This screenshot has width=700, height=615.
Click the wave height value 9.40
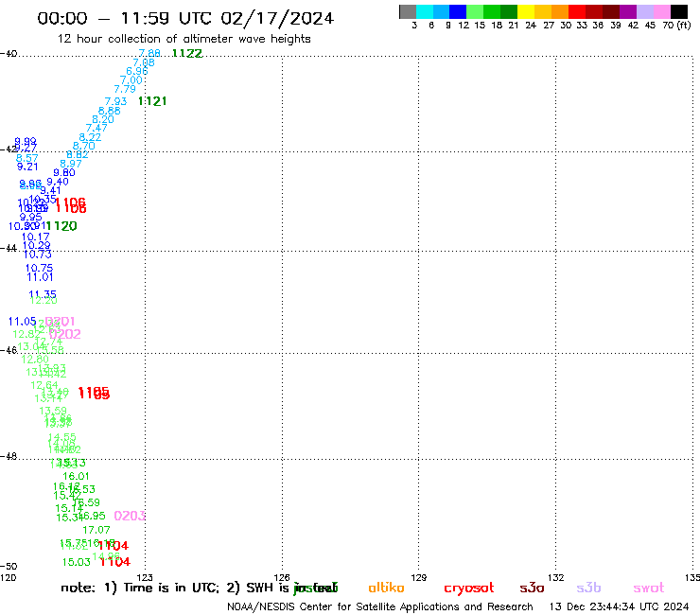pyautogui.click(x=58, y=182)
